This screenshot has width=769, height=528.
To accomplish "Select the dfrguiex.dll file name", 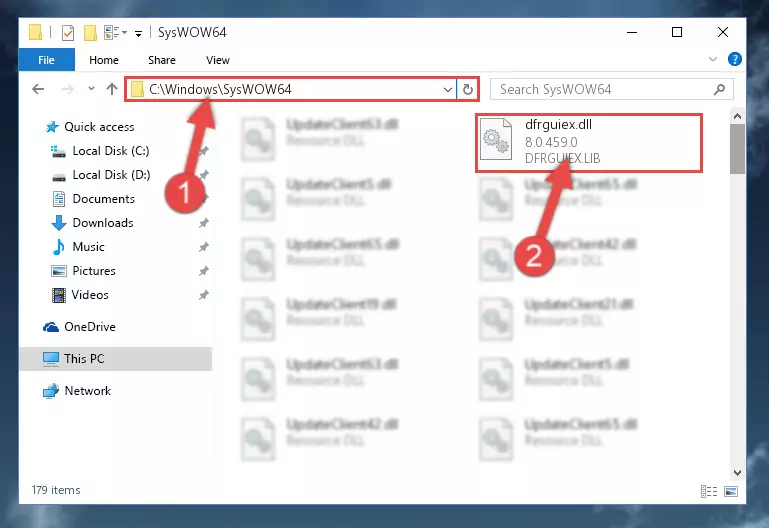I will (x=558, y=125).
